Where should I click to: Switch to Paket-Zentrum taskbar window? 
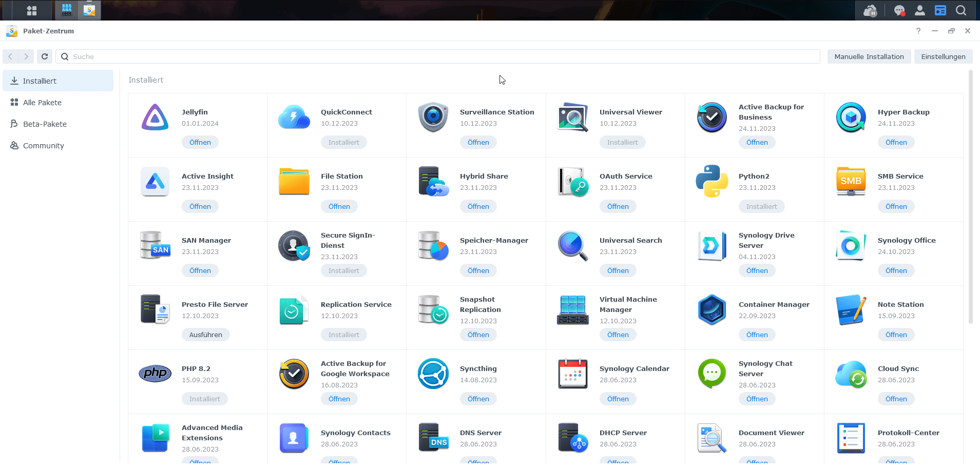coord(89,10)
